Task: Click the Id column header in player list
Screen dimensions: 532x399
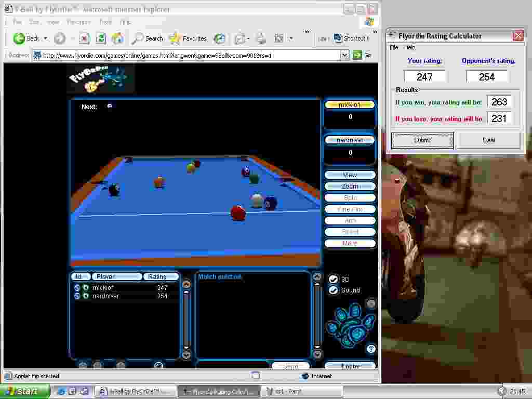Action: click(x=81, y=276)
